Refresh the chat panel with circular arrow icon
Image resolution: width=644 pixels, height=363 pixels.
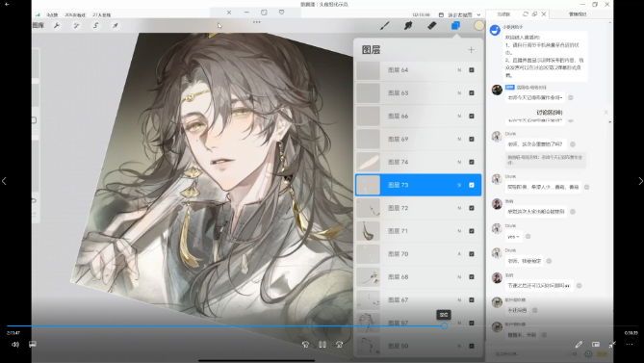[526, 13]
